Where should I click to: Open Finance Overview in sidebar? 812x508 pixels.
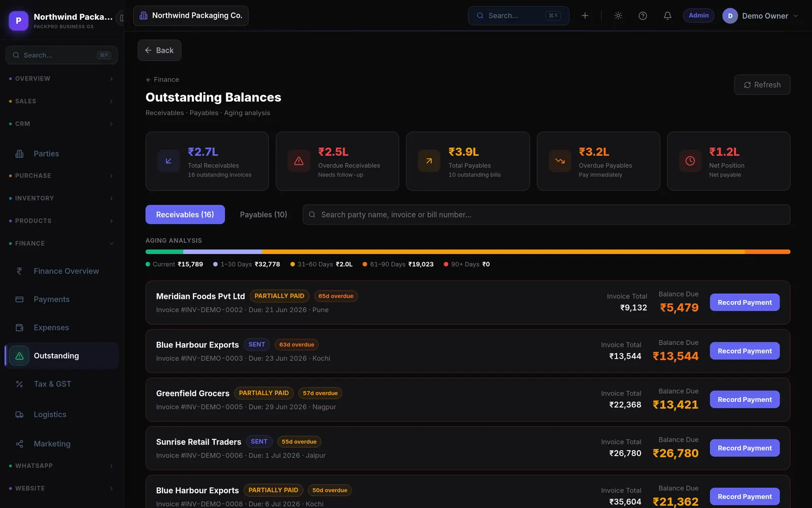[61, 271]
